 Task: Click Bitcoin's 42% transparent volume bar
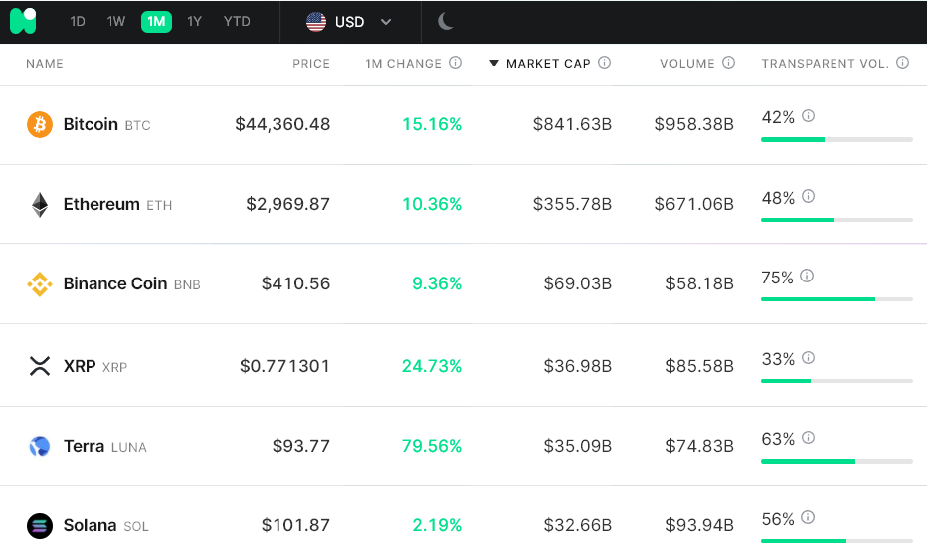[x=836, y=139]
